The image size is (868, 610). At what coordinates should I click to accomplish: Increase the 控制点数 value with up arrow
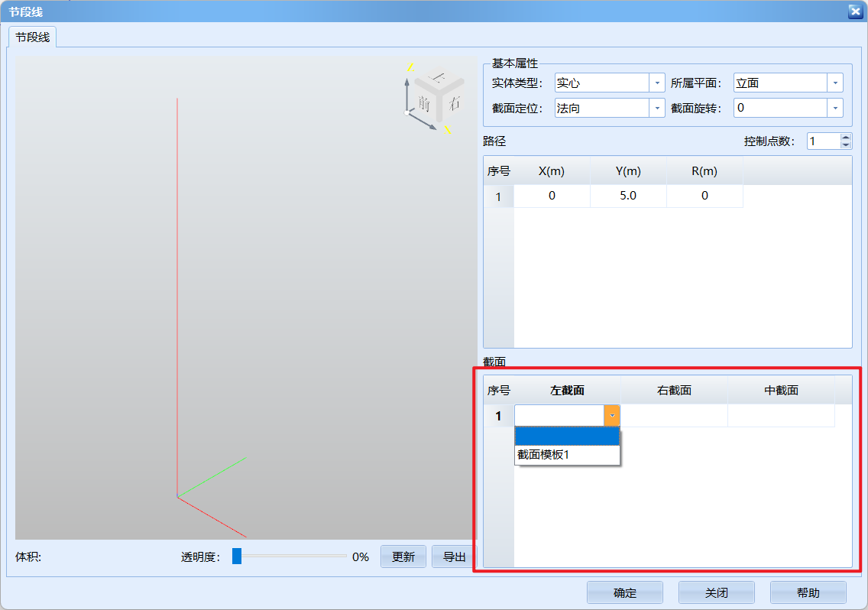845,138
